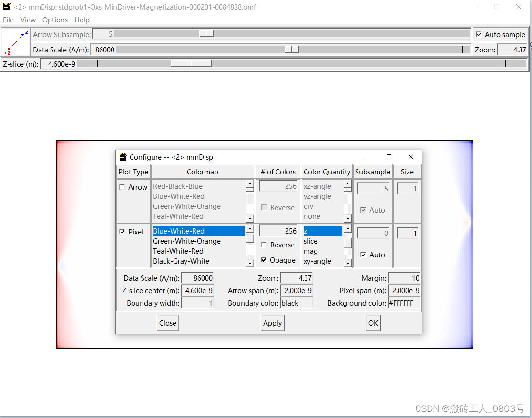Click main window Z-slice value field
Screen dimensions: 532x418
pos(58,64)
